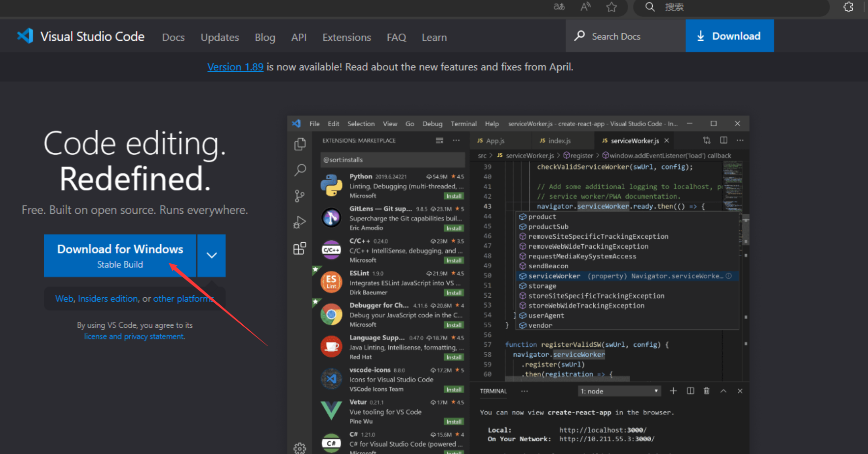Image resolution: width=868 pixels, height=454 pixels.
Task: Click the browser extensions puzzle icon
Action: [x=848, y=7]
